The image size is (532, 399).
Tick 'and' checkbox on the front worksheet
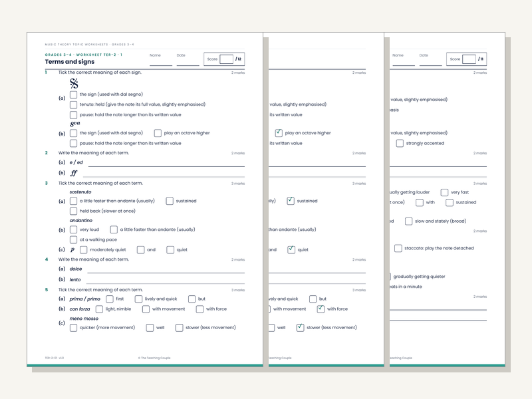pos(141,250)
